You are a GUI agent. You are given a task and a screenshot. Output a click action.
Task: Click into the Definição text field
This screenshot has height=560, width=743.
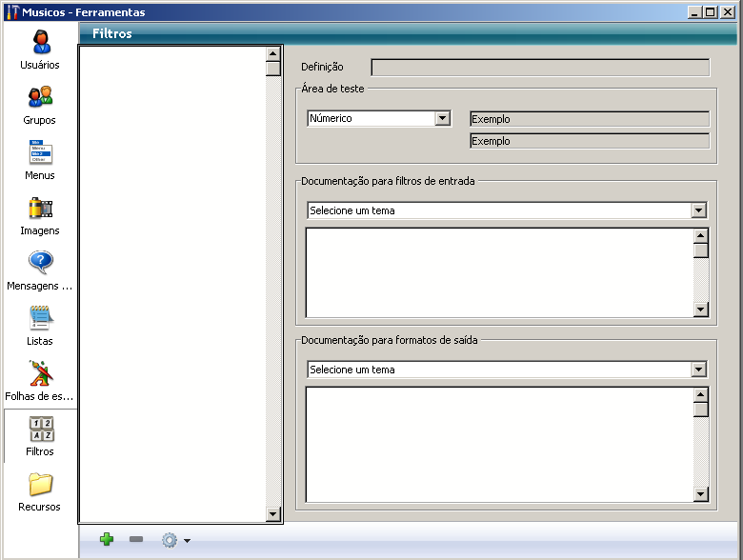click(x=540, y=68)
